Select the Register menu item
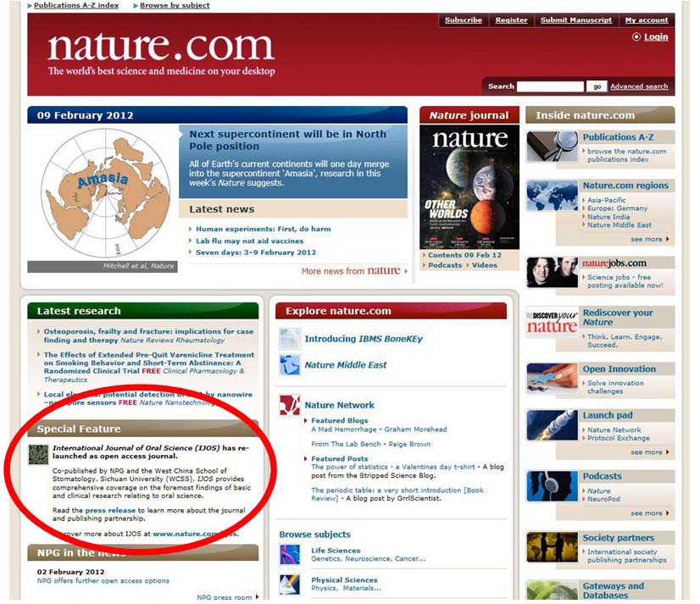This screenshot has height=604, width=700. tap(511, 20)
